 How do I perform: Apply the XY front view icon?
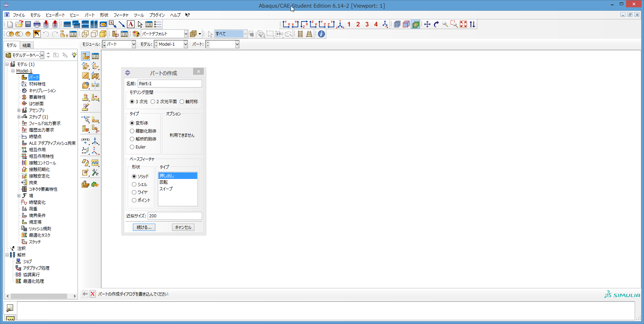286,24
